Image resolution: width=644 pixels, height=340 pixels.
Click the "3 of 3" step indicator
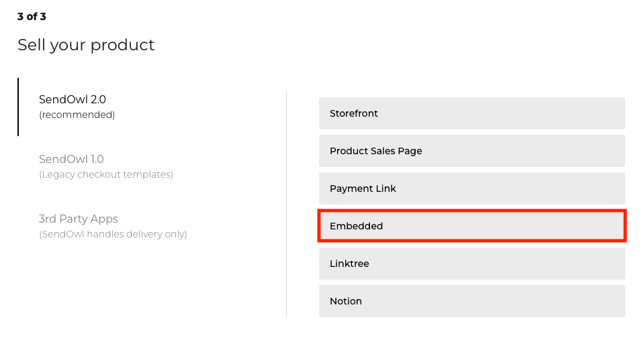click(x=32, y=17)
